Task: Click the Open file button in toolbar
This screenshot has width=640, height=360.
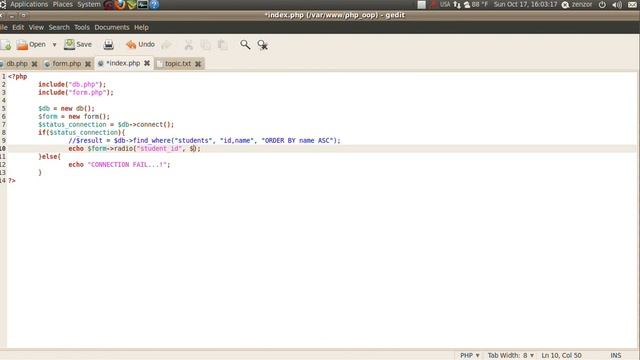Action: [x=31, y=44]
